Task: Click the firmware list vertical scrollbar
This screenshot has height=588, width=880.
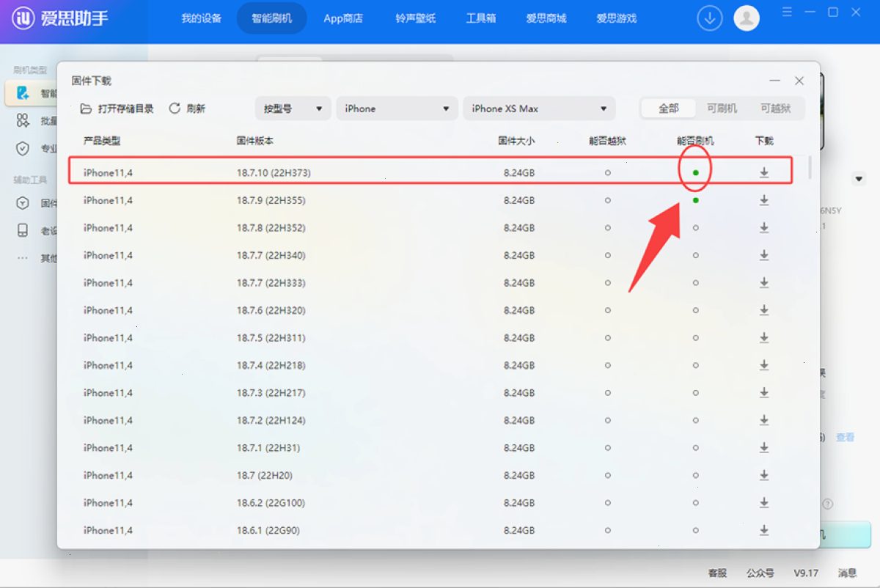Action: [x=810, y=167]
